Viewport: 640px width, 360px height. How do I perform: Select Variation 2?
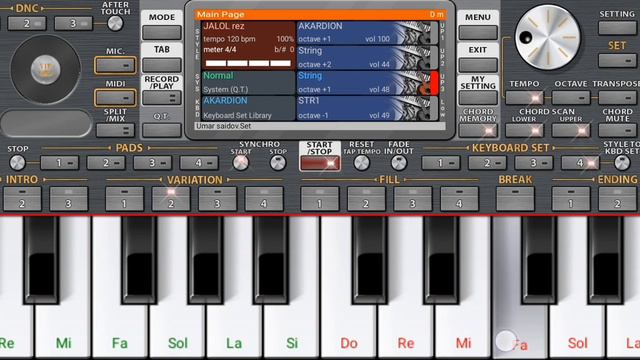click(171, 199)
